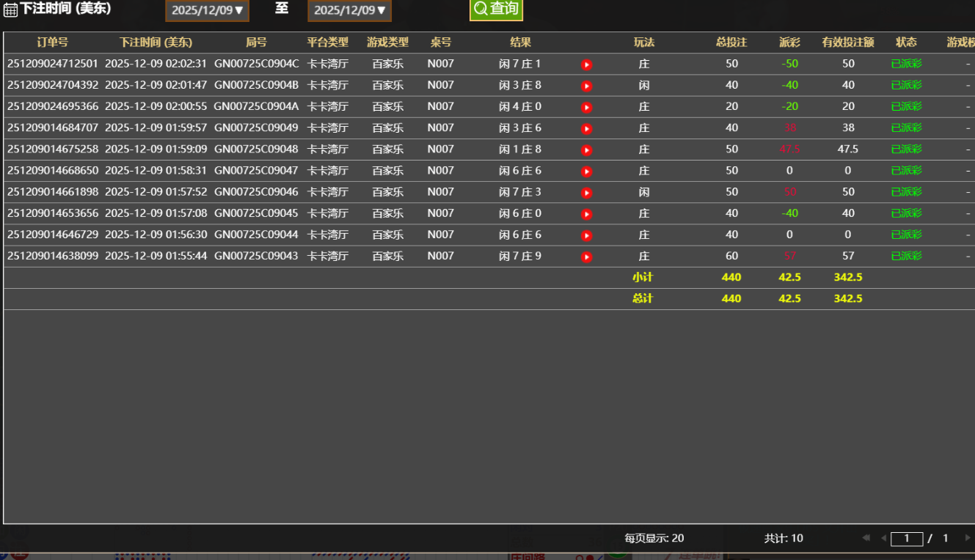Click order number 251209014638099
The width and height of the screenshot is (975, 560).
[x=51, y=256]
